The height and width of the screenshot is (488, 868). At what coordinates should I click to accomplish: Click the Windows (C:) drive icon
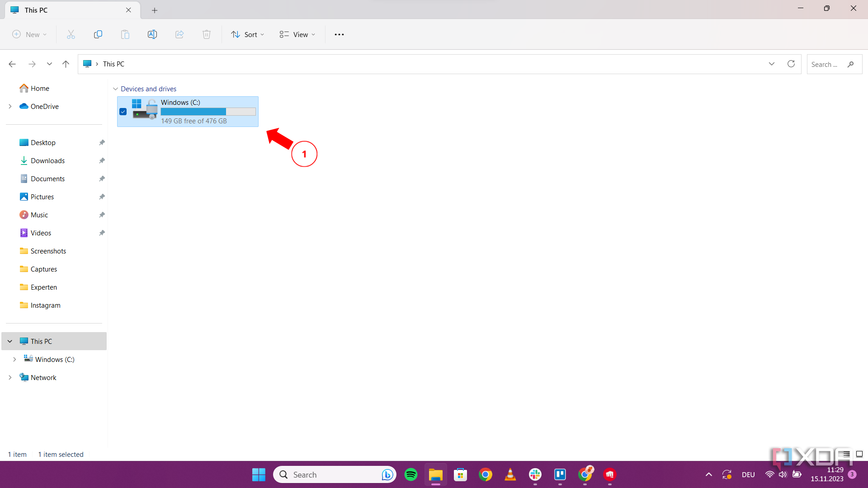coord(145,109)
